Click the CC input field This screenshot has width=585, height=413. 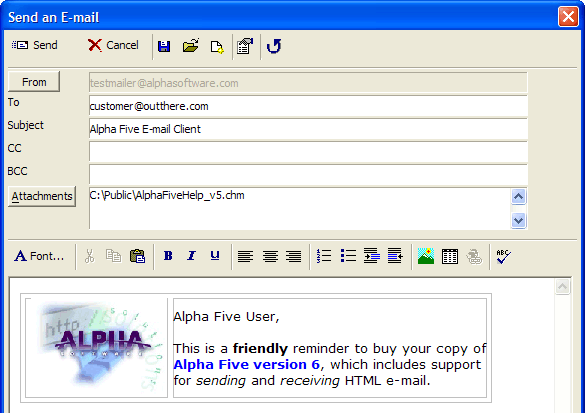[x=308, y=152]
